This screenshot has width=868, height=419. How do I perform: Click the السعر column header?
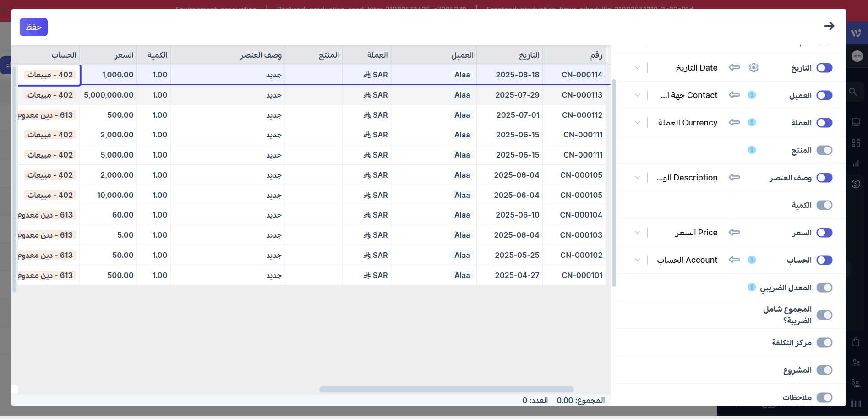point(124,55)
